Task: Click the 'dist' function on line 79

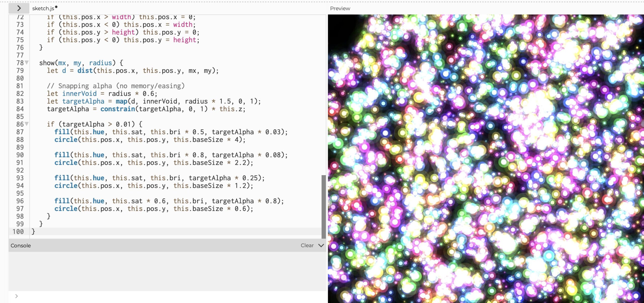Action: click(x=85, y=70)
